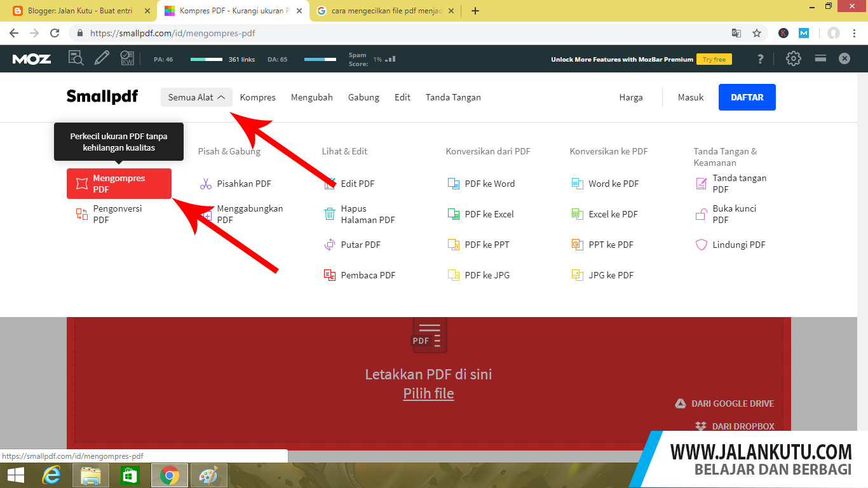Go back to previous page
868x488 pixels.
[14, 33]
